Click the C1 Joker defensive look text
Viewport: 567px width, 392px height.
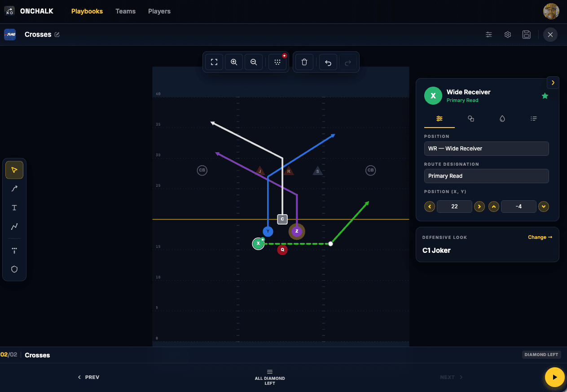click(x=436, y=251)
